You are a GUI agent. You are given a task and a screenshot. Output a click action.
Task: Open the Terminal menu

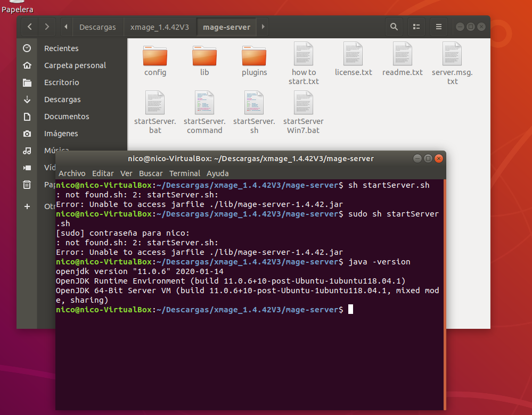click(x=185, y=173)
